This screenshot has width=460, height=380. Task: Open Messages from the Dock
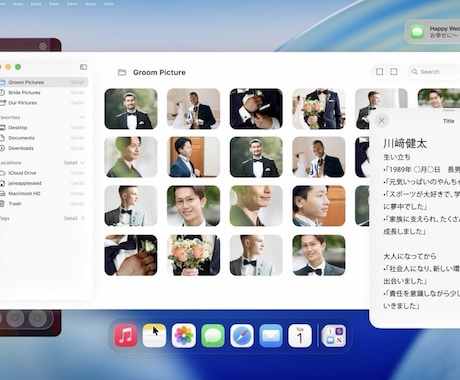click(213, 335)
